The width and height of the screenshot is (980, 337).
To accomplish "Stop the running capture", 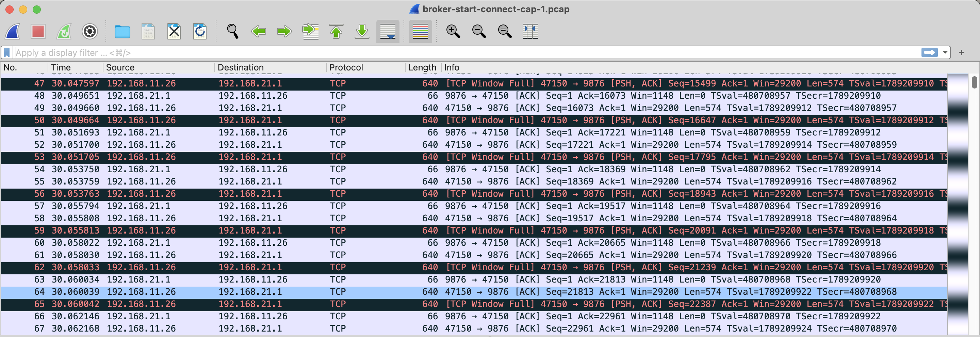I will coord(38,32).
